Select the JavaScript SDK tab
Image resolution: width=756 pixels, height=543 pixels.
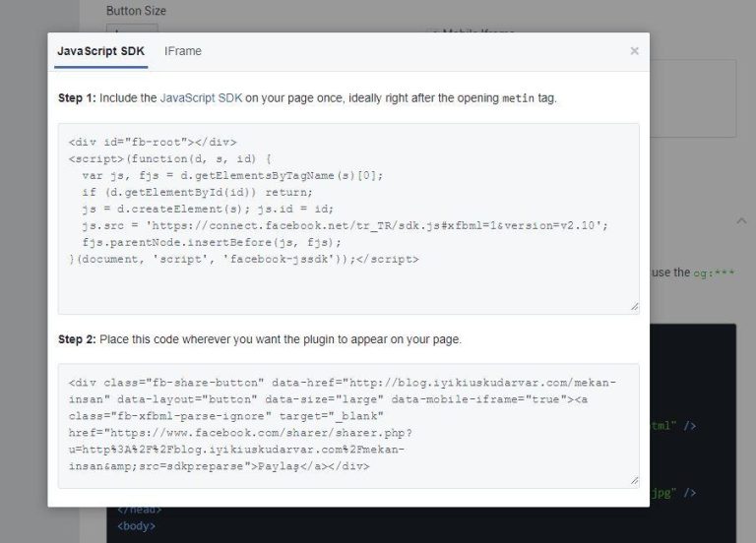pyautogui.click(x=101, y=51)
